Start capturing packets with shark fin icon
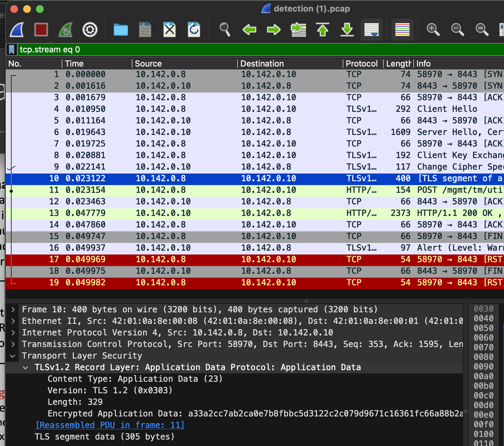 (x=17, y=30)
